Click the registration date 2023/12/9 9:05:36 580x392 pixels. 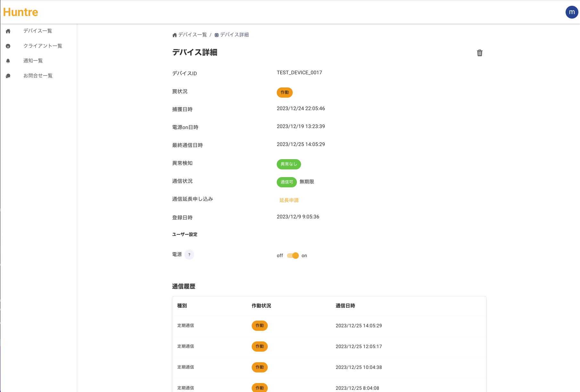click(x=298, y=217)
